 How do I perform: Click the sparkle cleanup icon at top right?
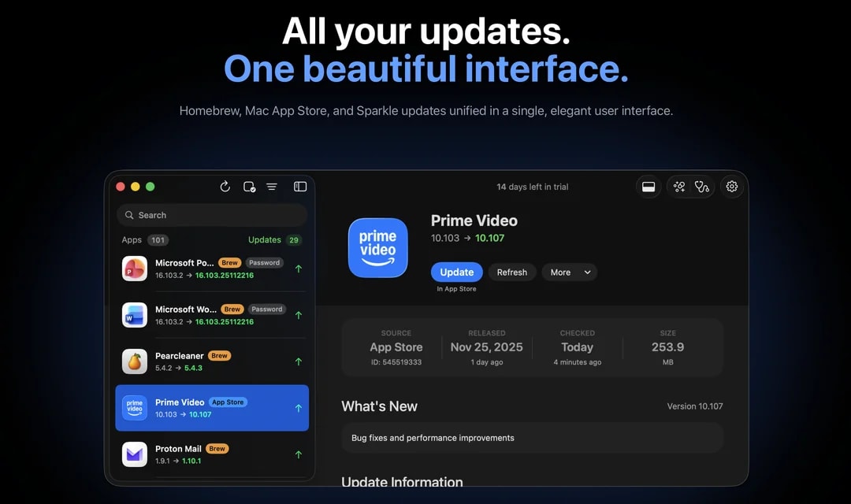click(679, 187)
